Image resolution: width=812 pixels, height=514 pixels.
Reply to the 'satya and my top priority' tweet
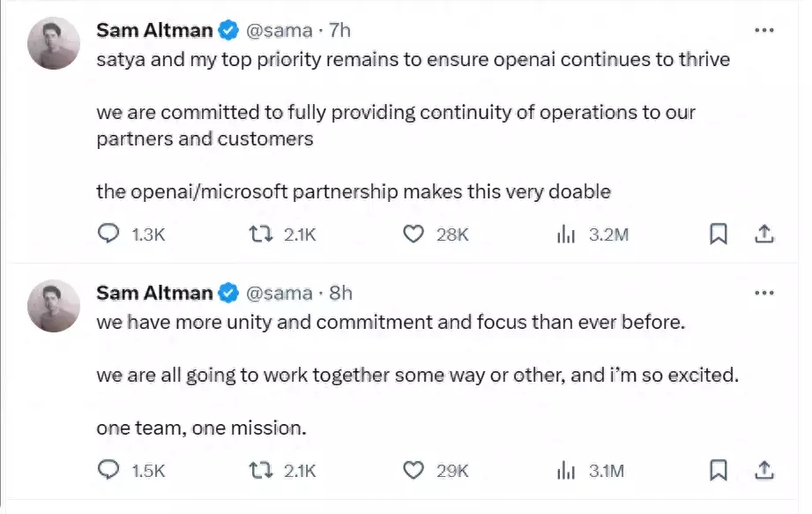108,235
